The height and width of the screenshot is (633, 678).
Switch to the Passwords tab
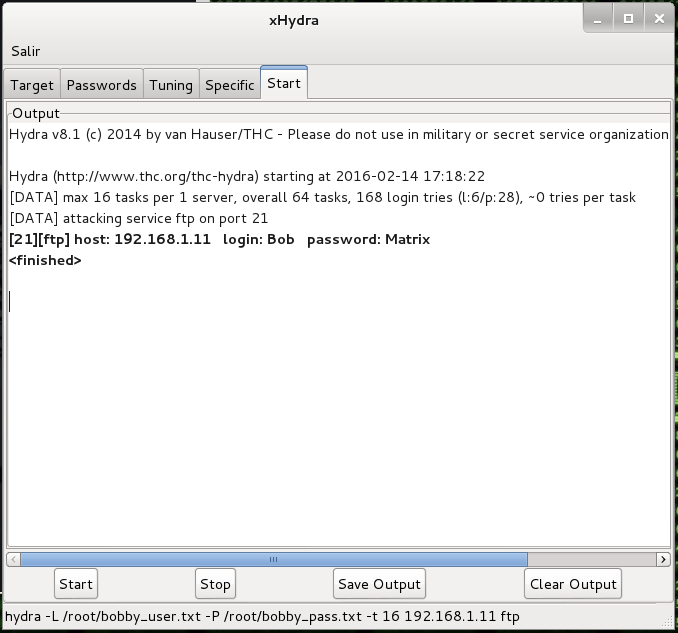[102, 84]
